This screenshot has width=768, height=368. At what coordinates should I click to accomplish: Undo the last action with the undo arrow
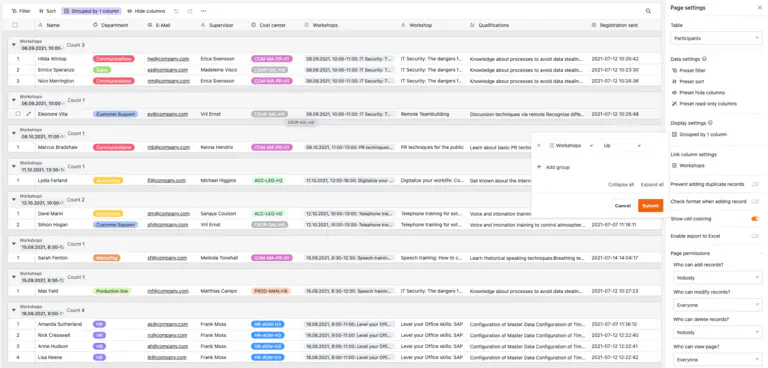click(x=176, y=11)
